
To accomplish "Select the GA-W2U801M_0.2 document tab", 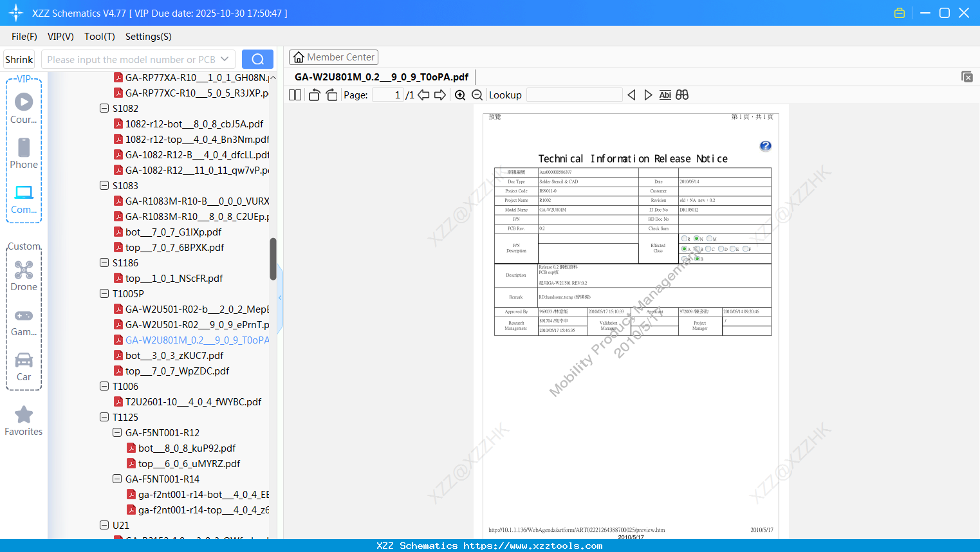I will coord(382,77).
